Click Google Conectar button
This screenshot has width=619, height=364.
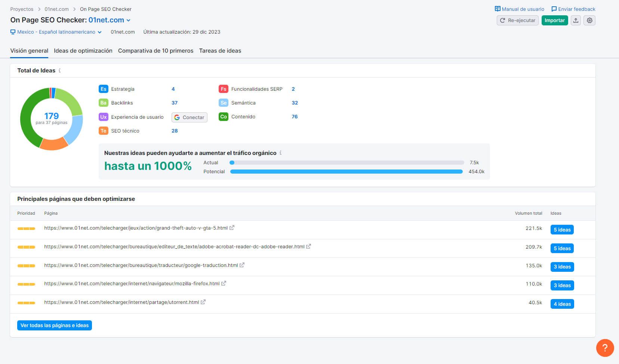pos(190,117)
